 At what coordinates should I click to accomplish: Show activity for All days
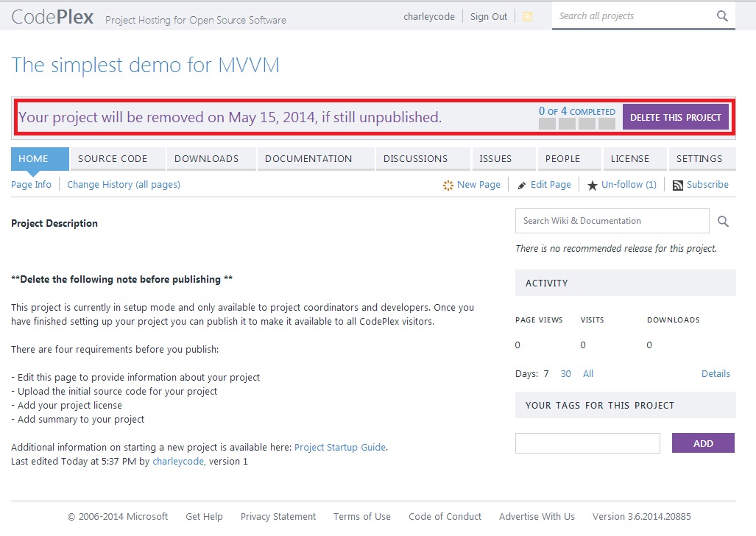click(x=587, y=373)
